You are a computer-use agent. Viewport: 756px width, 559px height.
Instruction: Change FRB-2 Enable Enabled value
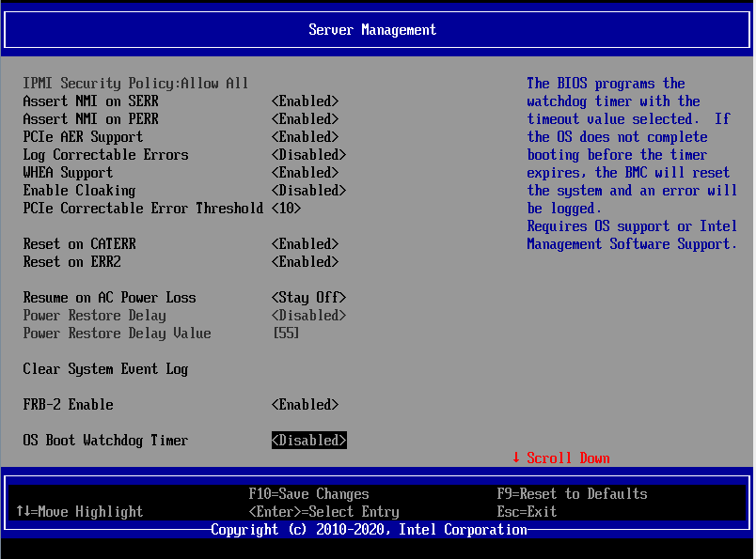click(x=305, y=404)
